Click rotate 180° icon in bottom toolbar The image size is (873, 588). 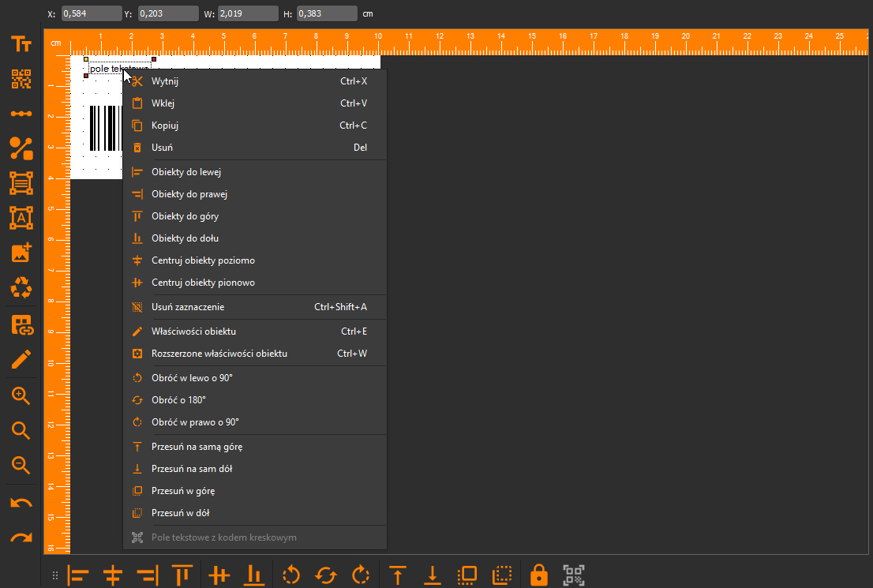click(326, 575)
